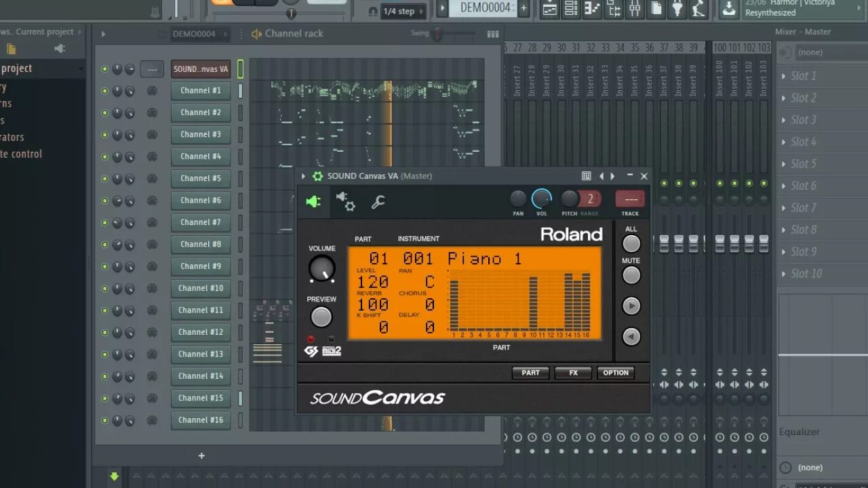Open Remote control item in browser
Viewport: 868px width, 488px height.
pyautogui.click(x=21, y=154)
